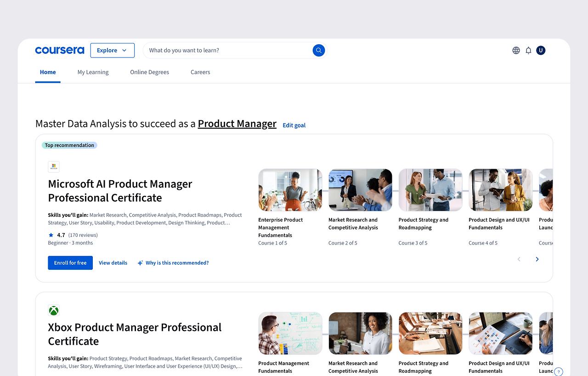Open Enterprise Product Management Fundamentals thumbnail
Image resolution: width=588 pixels, height=376 pixels.
pyautogui.click(x=290, y=190)
